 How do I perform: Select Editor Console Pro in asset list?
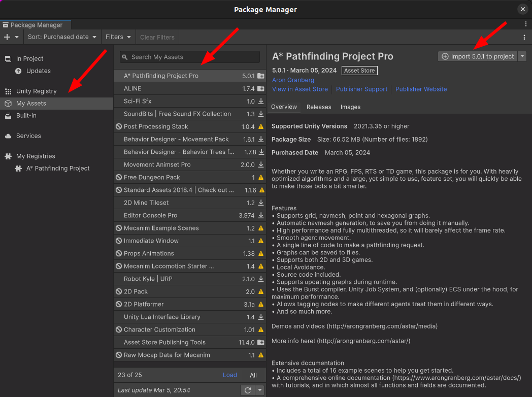[150, 215]
